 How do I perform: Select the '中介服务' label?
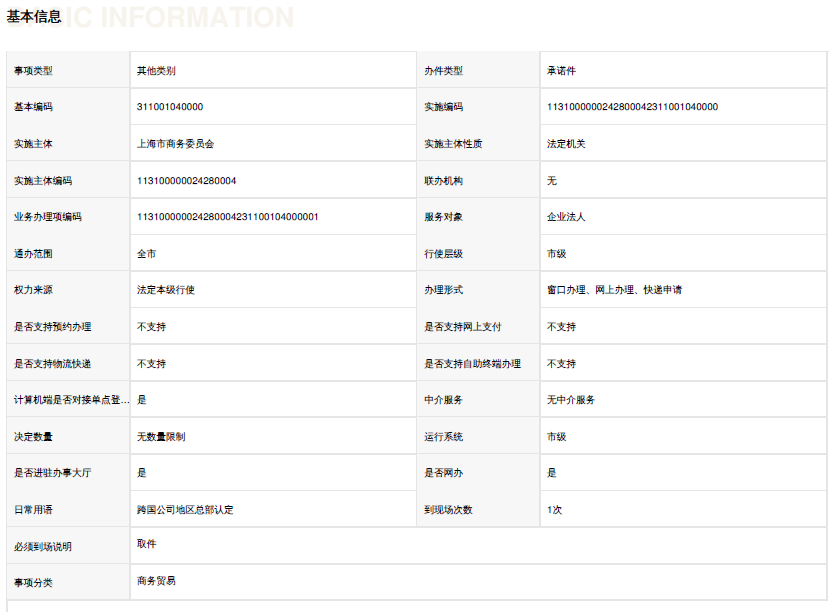pyautogui.click(x=443, y=400)
